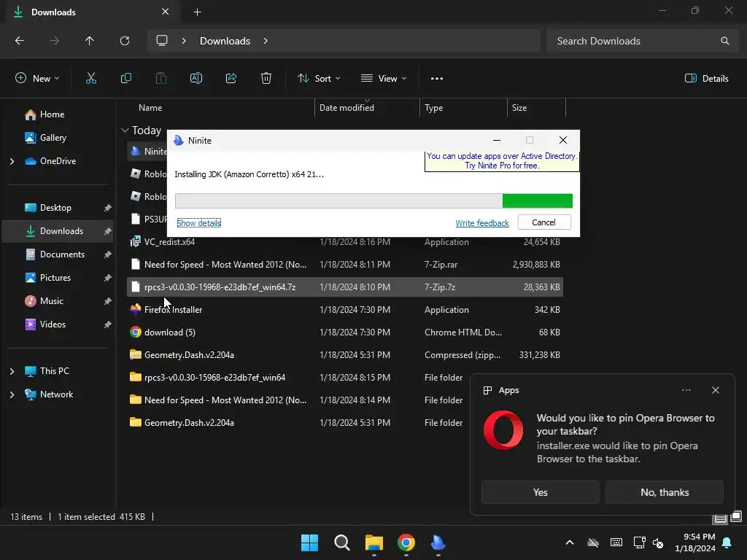Refresh the Downloads folder
The image size is (747, 560).
click(x=125, y=41)
